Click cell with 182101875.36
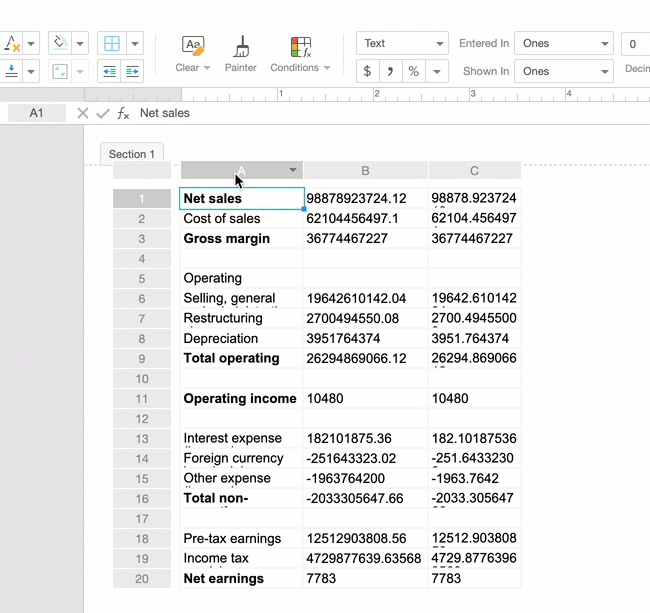Image resolution: width=650 pixels, height=613 pixels. point(366,439)
